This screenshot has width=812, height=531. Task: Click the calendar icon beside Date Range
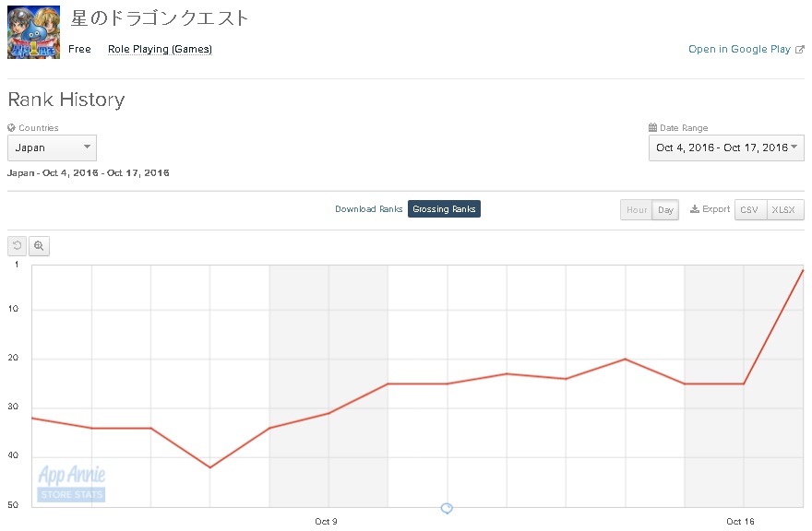pyautogui.click(x=653, y=128)
